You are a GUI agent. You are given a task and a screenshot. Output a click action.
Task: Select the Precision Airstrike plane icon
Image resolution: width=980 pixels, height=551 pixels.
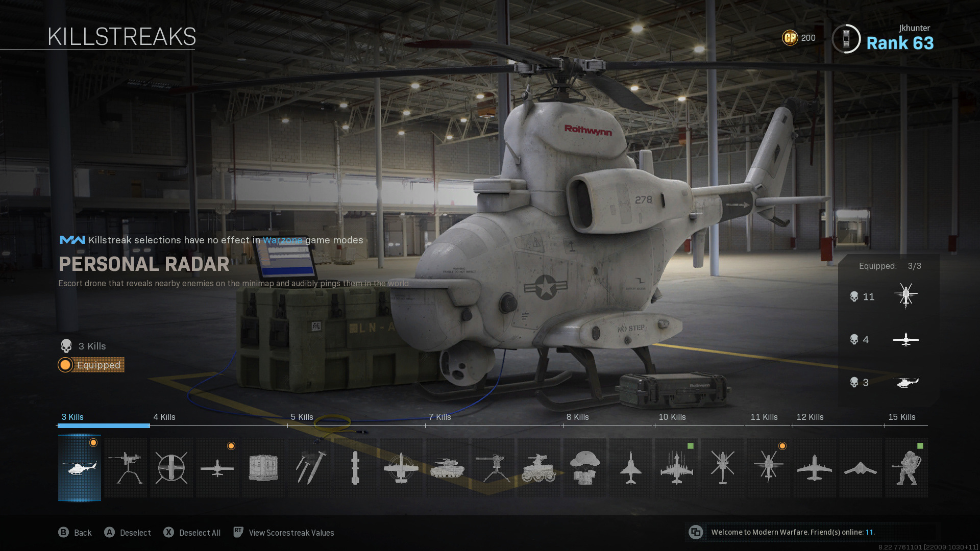[x=401, y=468]
